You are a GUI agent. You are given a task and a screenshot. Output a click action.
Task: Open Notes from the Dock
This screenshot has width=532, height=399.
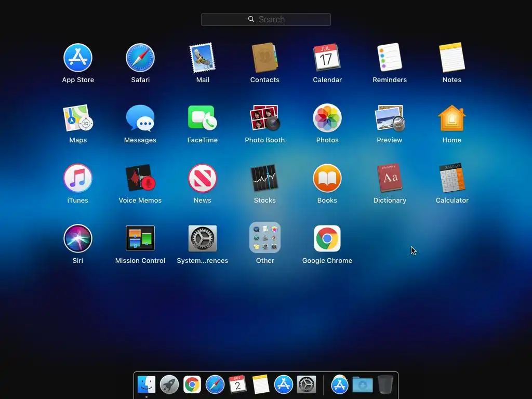tap(261, 385)
